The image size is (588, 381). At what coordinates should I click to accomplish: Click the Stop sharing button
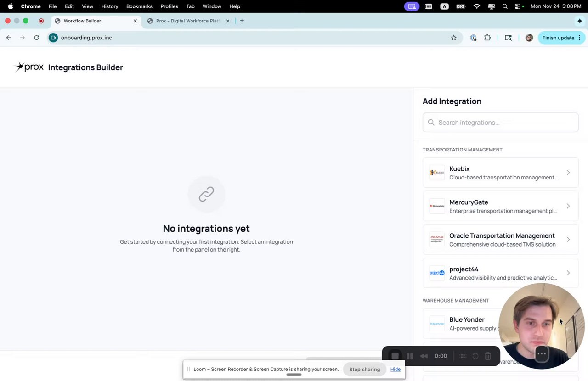click(364, 369)
